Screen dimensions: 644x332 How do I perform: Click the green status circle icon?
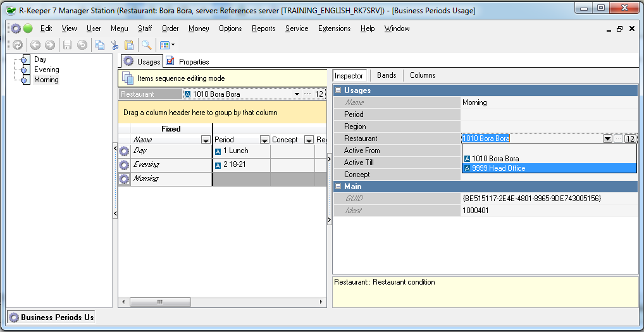[x=28, y=28]
